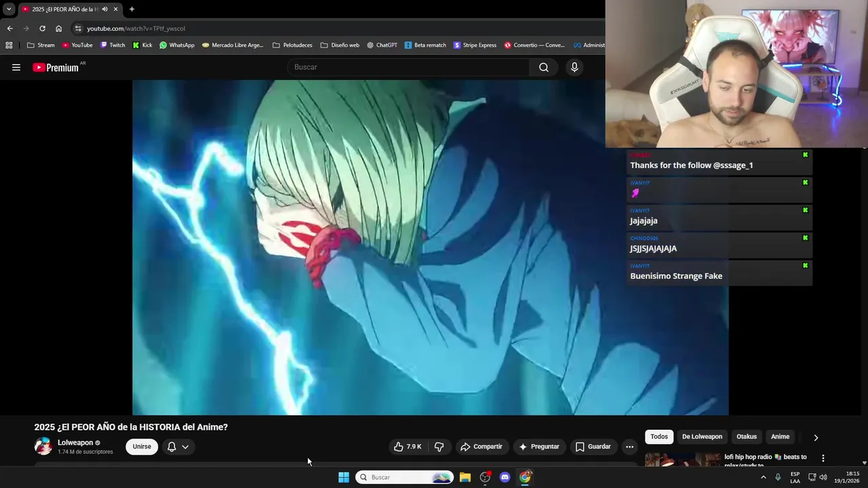Toggle notification bell for Lolweapon
The height and width of the screenshot is (488, 868).
coord(172,447)
